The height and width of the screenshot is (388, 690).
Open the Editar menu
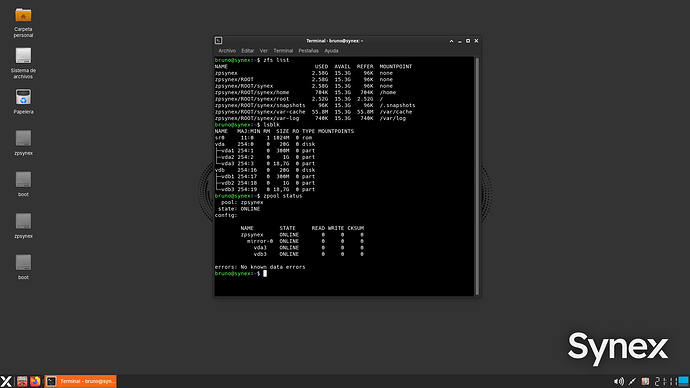coord(248,51)
